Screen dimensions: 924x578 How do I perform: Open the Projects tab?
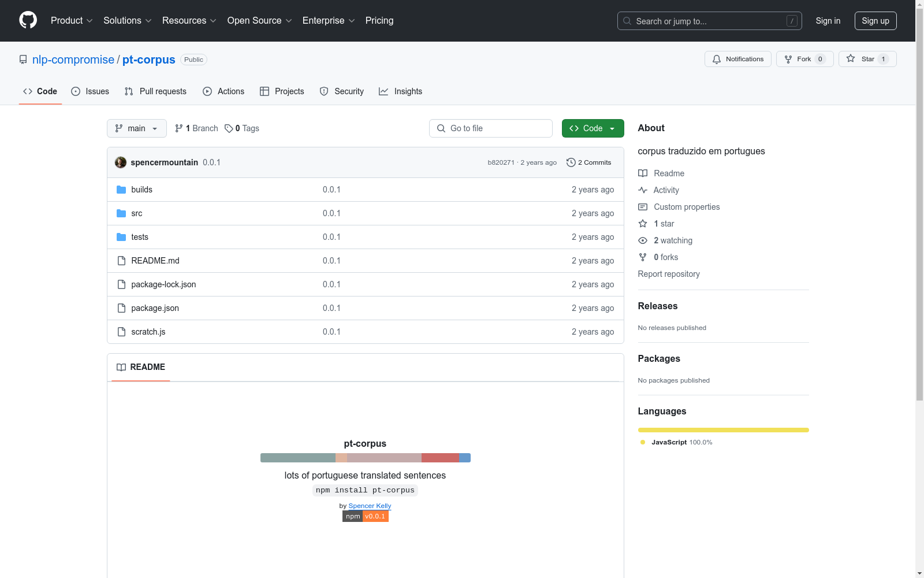282,91
